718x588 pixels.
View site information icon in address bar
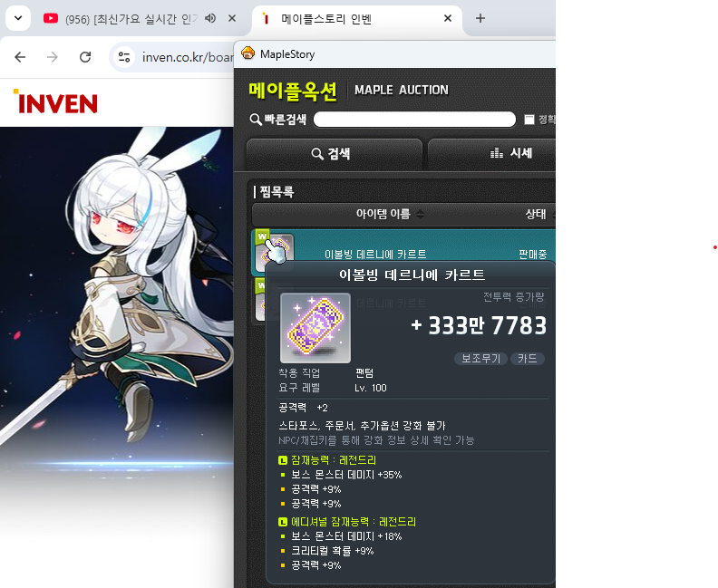124,57
